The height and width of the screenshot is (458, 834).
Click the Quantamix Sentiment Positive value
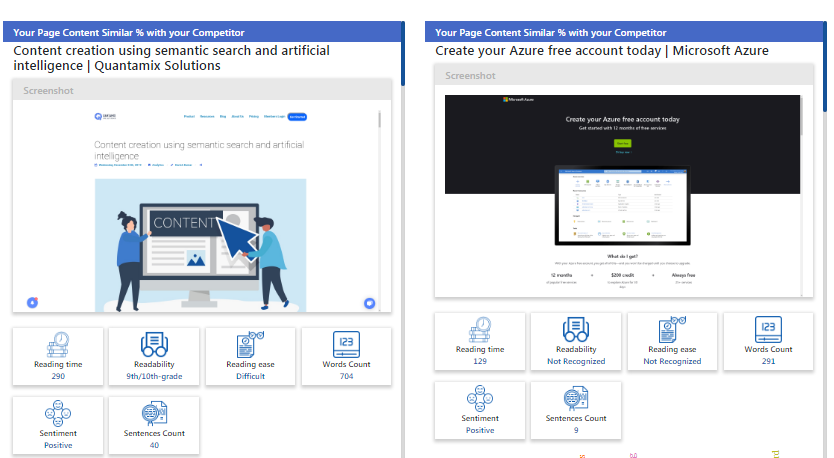58,445
